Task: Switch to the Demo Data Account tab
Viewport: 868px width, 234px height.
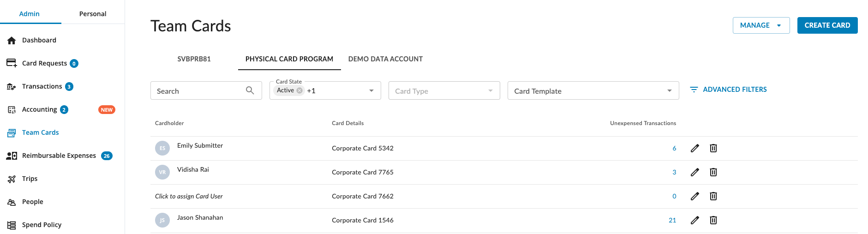Action: pos(385,59)
